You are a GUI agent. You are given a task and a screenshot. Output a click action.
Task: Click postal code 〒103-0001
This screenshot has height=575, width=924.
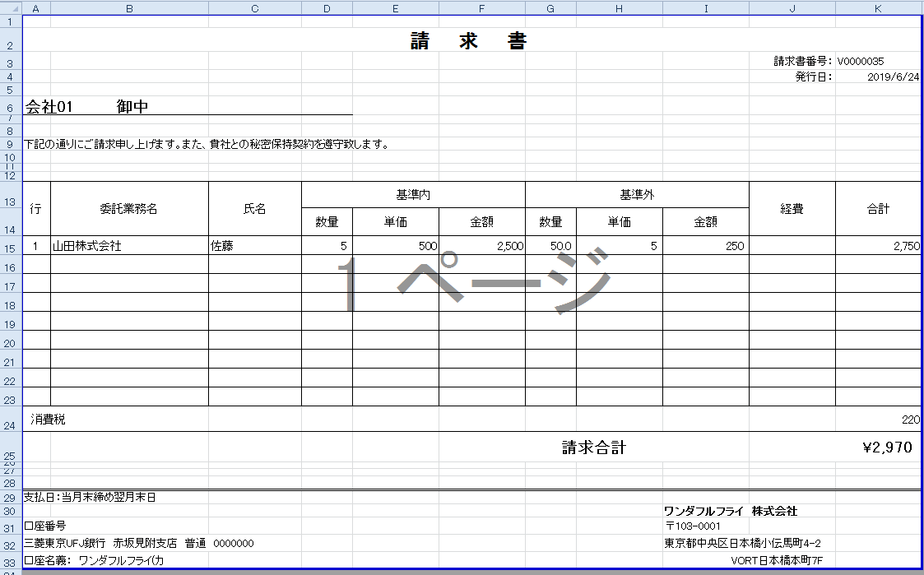693,526
